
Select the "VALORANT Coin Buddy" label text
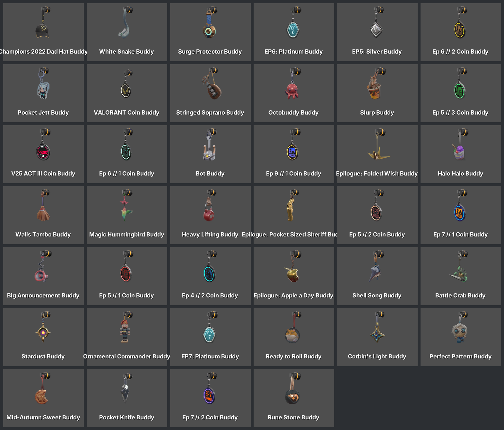(126, 113)
